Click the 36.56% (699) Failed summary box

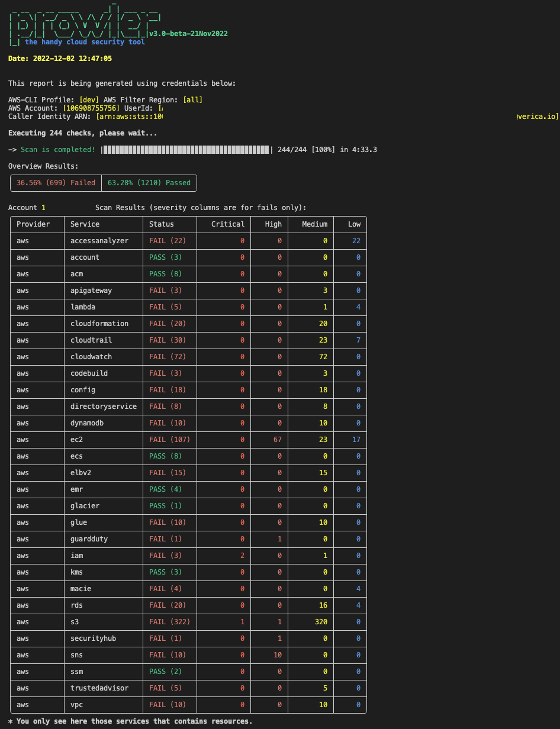56,183
